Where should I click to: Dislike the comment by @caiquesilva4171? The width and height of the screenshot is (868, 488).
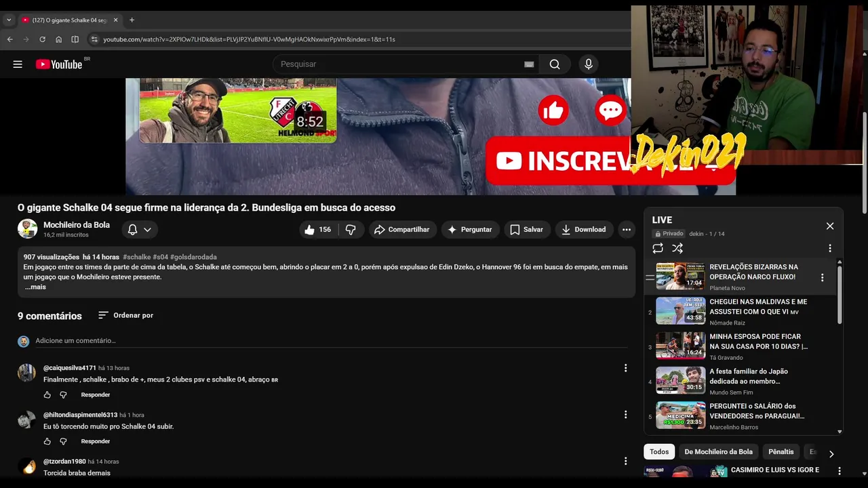63,394
